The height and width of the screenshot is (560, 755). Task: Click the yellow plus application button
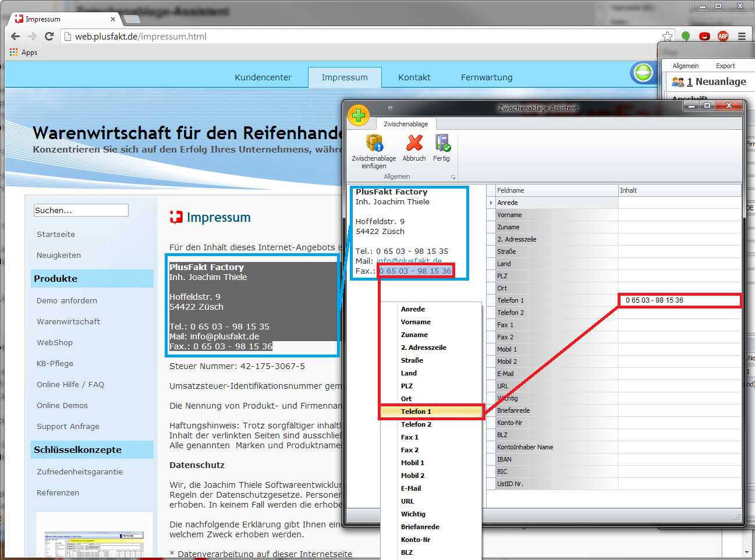pos(359,115)
